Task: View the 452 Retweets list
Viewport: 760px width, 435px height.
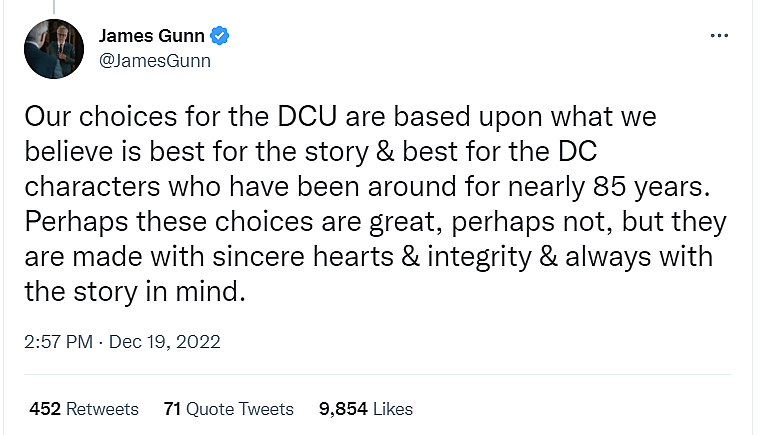Action: (84, 409)
